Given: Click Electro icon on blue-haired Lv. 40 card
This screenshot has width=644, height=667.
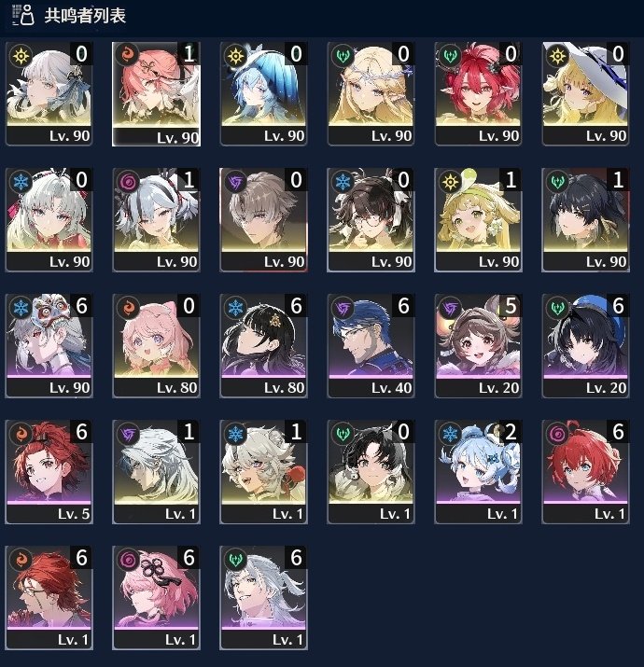Looking at the screenshot, I should (343, 308).
